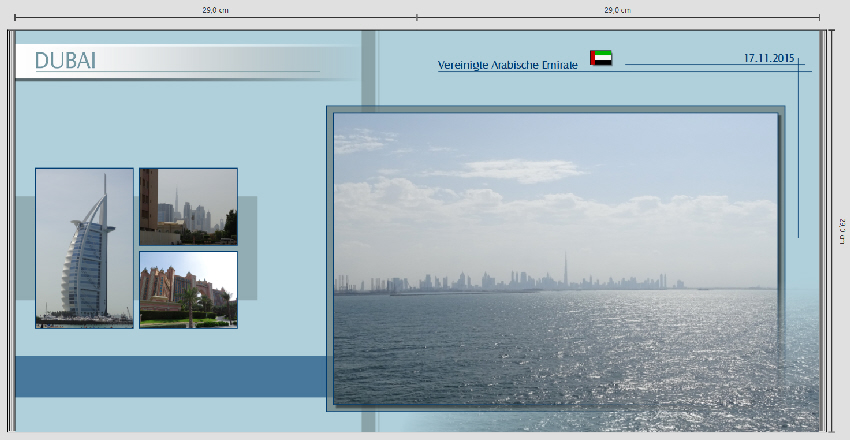Click the dark blue horizontal band

[x=170, y=376]
